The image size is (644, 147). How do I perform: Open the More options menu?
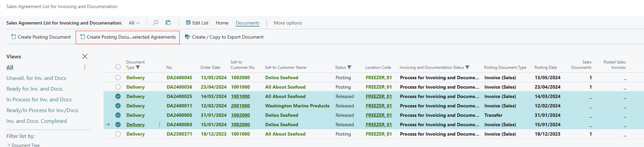click(x=288, y=23)
